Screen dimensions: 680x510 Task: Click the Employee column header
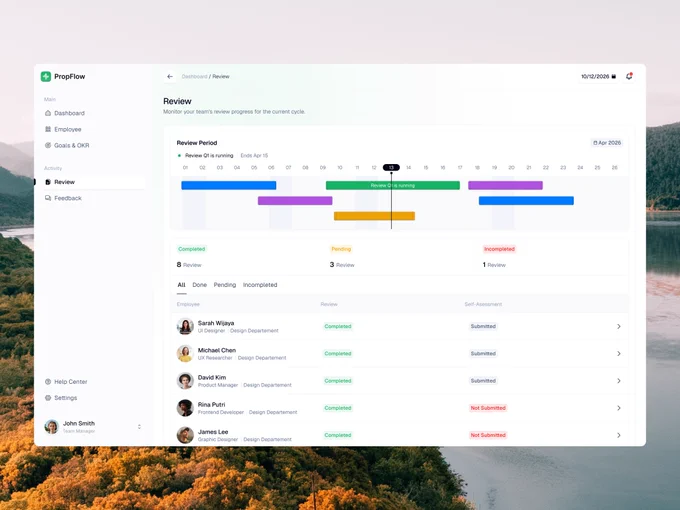pos(188,304)
